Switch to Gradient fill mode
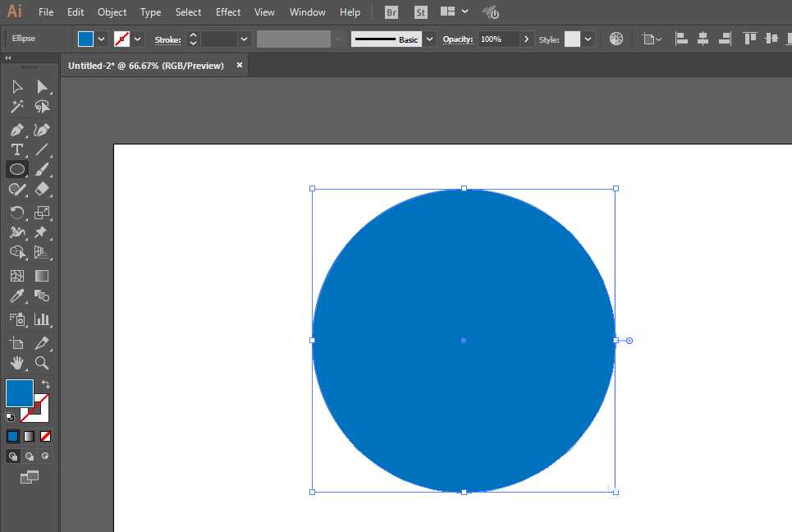This screenshot has width=792, height=532. coord(30,436)
